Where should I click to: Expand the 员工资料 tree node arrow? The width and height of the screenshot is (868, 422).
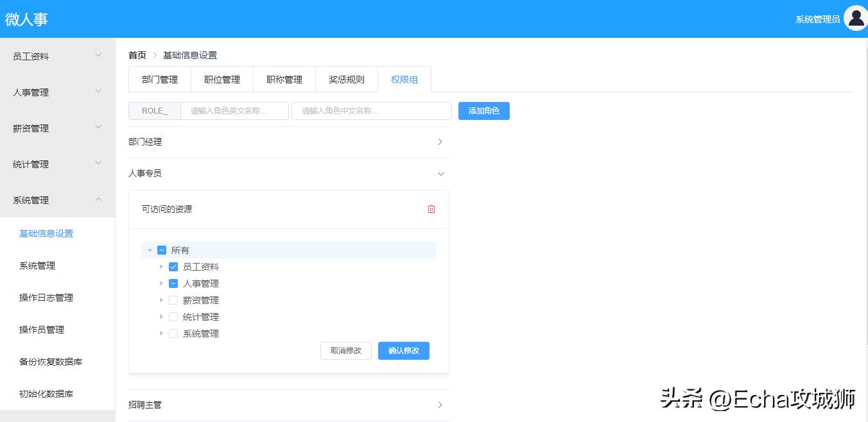(x=161, y=267)
